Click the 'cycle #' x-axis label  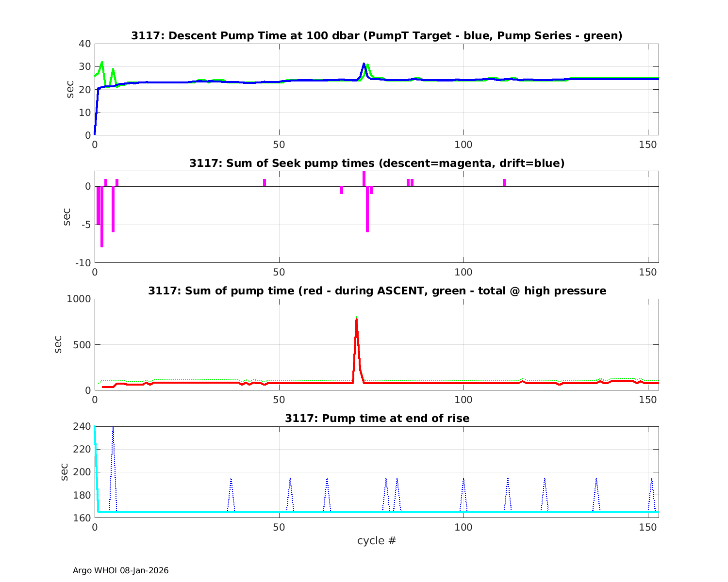(377, 541)
